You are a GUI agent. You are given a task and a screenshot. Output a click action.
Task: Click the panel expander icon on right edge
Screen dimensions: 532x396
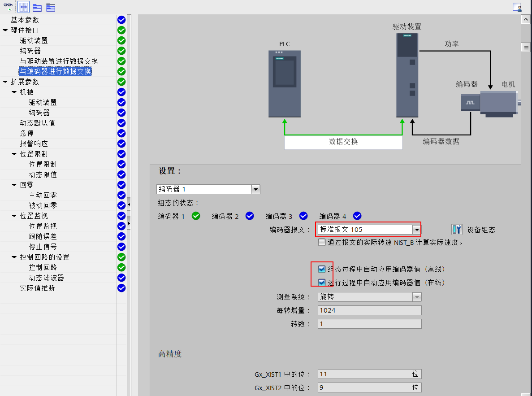pos(525,47)
